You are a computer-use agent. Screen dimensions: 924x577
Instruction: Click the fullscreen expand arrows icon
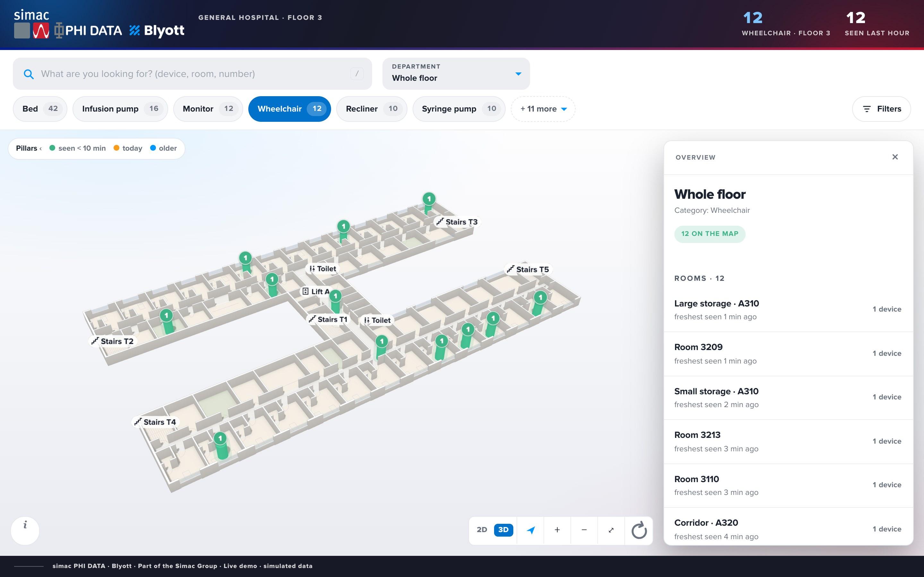(611, 530)
